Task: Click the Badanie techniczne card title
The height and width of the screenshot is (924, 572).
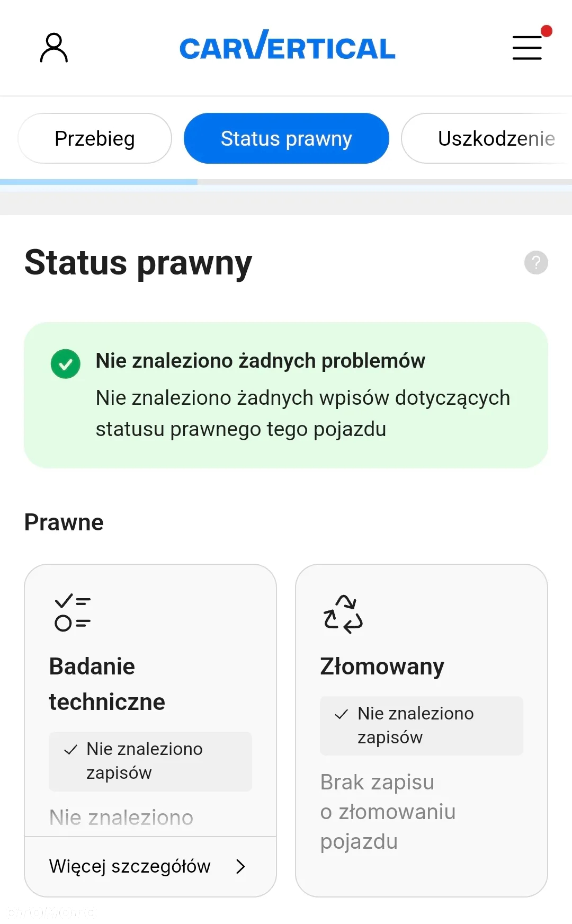Action: [x=107, y=684]
